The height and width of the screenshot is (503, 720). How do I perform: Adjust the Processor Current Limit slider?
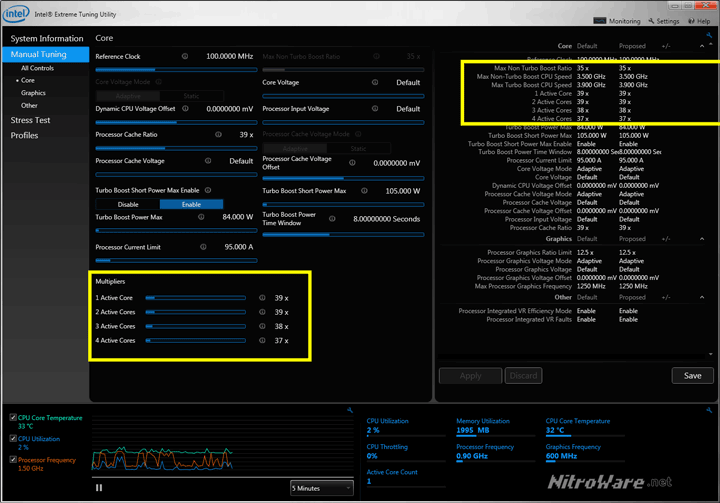176,260
